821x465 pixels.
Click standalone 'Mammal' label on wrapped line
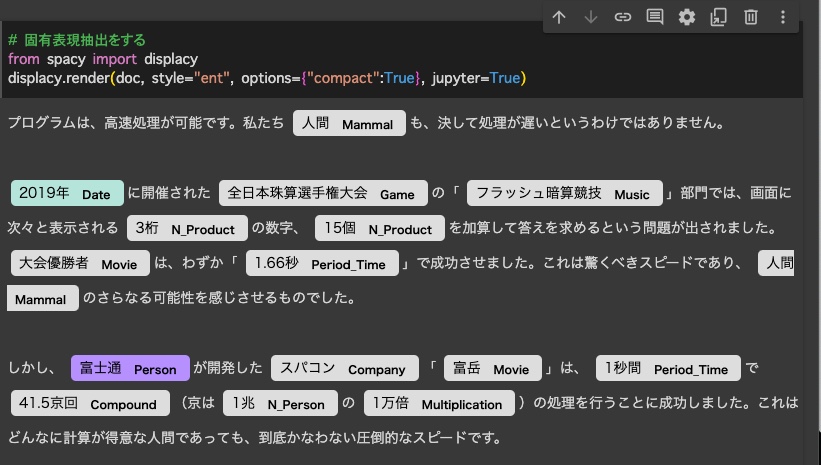42,298
